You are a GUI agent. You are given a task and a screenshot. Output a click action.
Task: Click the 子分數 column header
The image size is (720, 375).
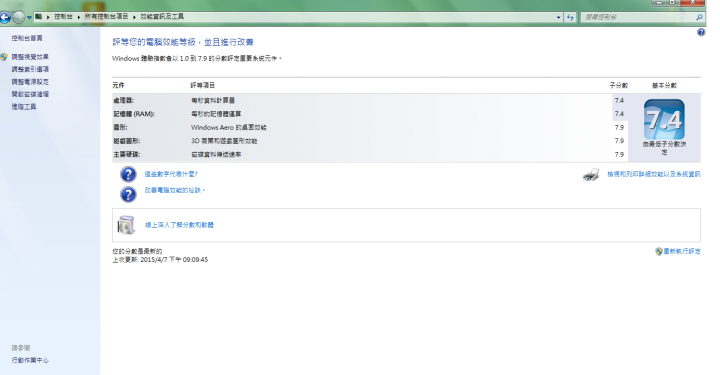(x=619, y=85)
